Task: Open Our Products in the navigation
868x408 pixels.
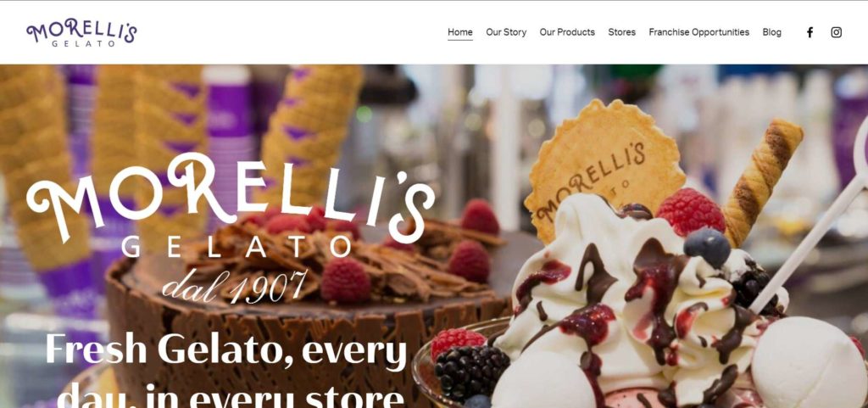Action: (x=567, y=32)
